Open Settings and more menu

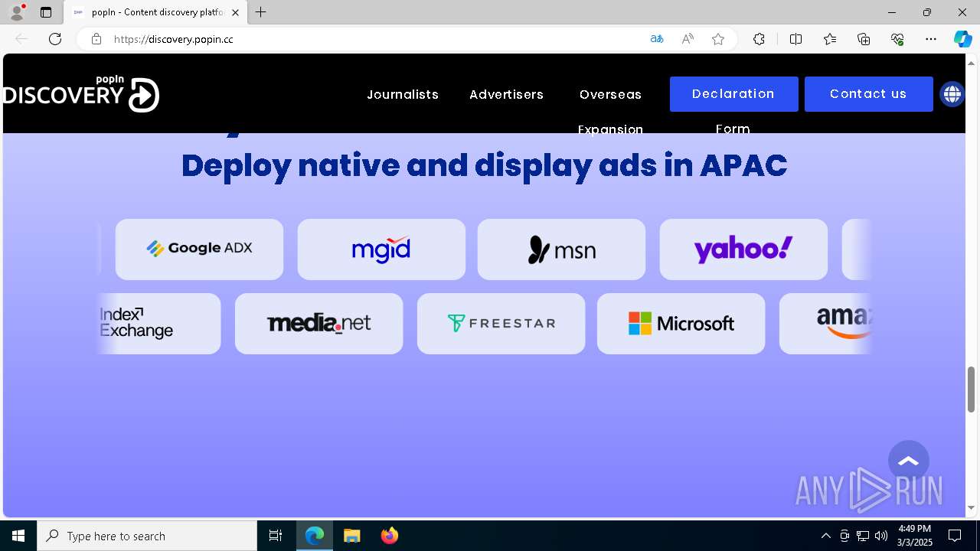[931, 39]
